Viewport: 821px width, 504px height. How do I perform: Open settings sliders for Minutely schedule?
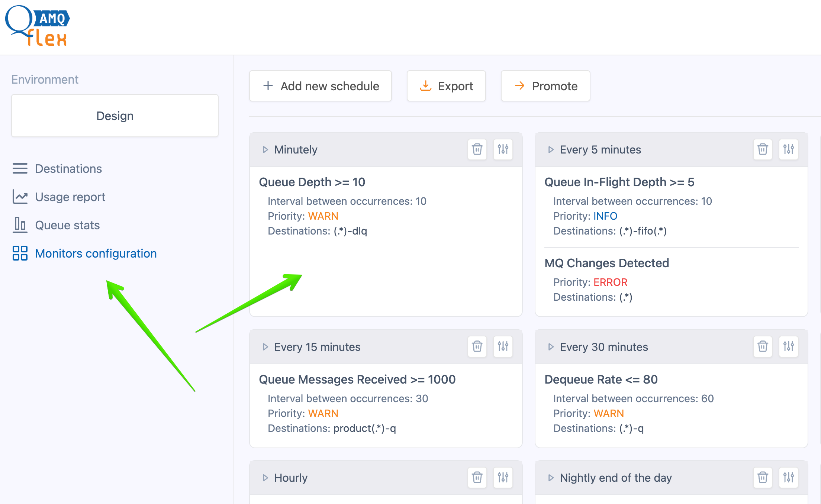coord(503,149)
